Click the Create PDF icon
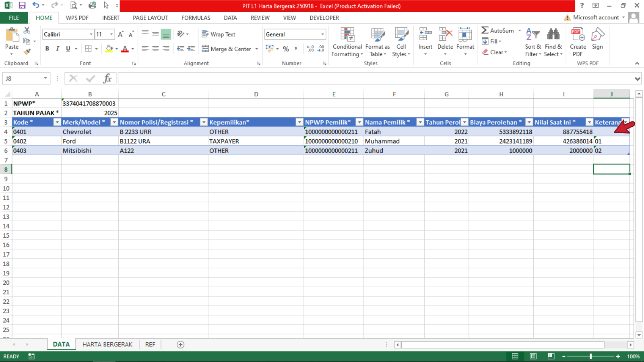Image resolution: width=644 pixels, height=362 pixels. coord(578,43)
